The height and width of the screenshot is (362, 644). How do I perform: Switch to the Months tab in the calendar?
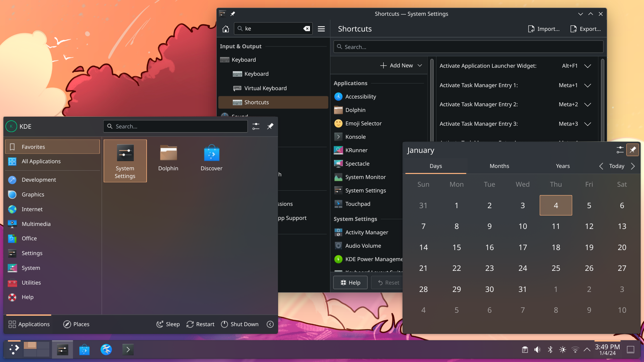click(x=499, y=166)
